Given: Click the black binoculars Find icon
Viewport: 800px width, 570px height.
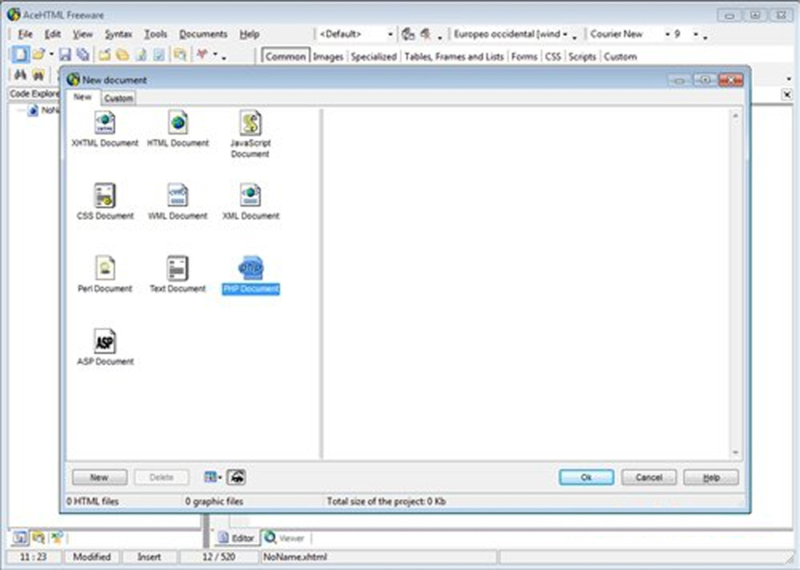Looking at the screenshot, I should pos(20,75).
